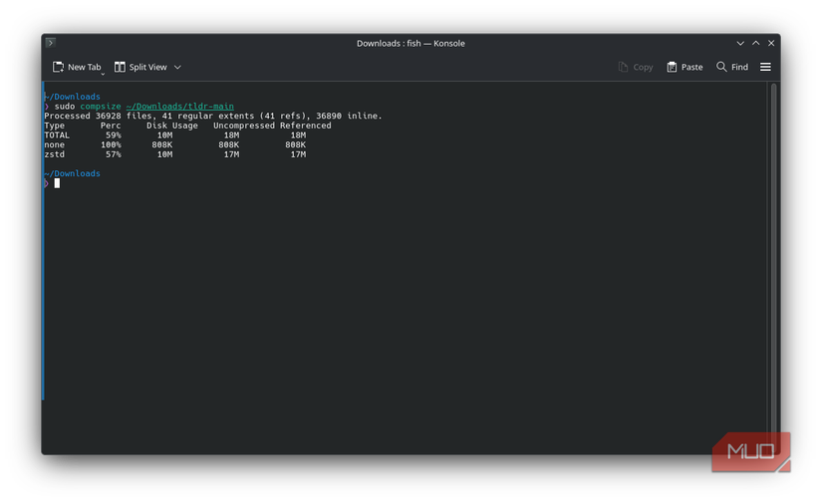Image resolution: width=822 pixels, height=504 pixels.
Task: Click the zstd row label
Action: pos(55,154)
